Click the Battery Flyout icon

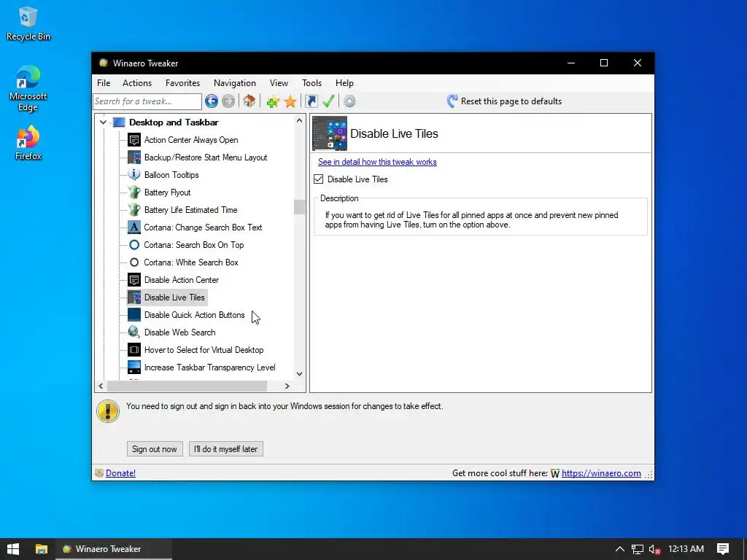(x=134, y=192)
